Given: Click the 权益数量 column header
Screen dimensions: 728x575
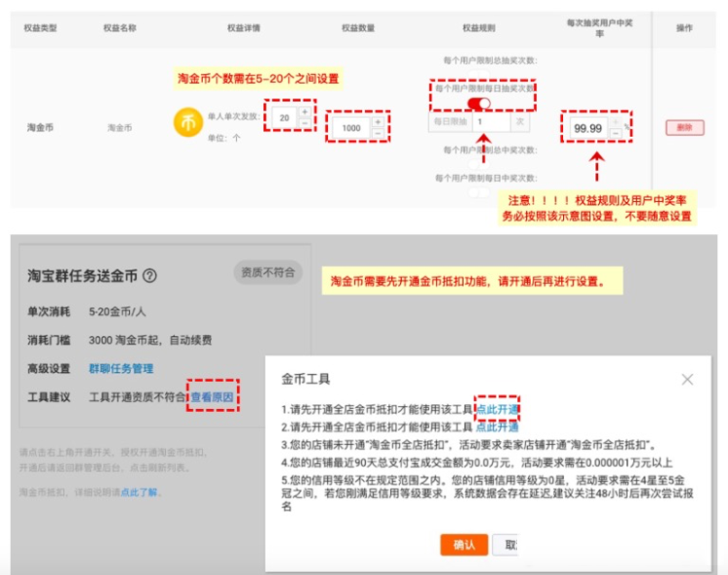Looking at the screenshot, I should (358, 28).
